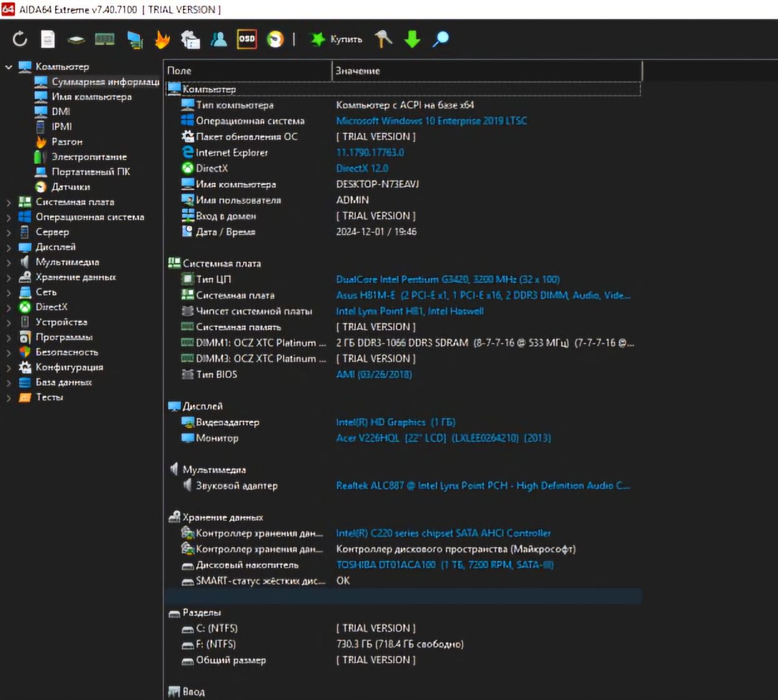Open the Acer V226HQL monitor link
The height and width of the screenshot is (700, 778).
(x=443, y=438)
